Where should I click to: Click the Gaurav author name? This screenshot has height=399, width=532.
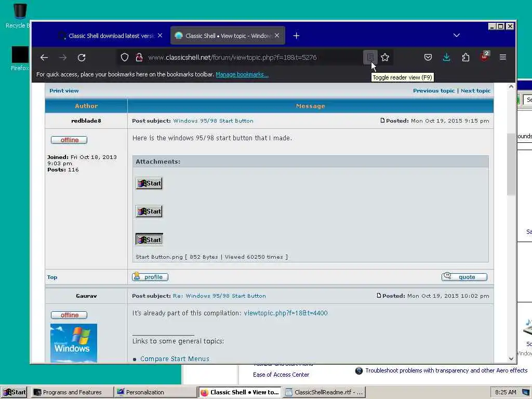(x=86, y=296)
